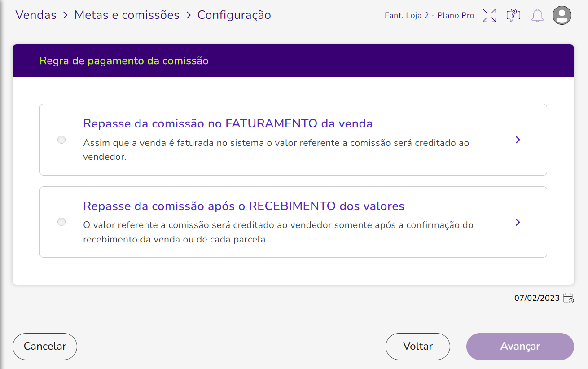Click description starting 'O valor referente a comissão'
This screenshot has width=588, height=369.
[278, 232]
